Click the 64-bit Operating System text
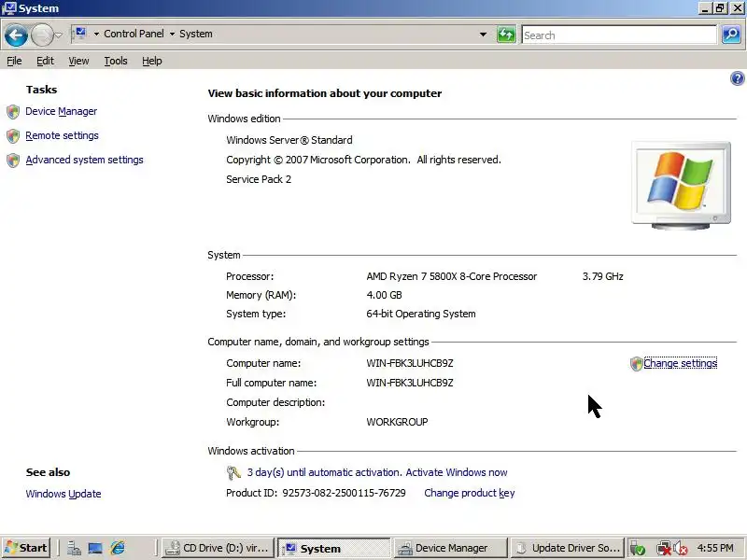The height and width of the screenshot is (560, 747). (421, 314)
